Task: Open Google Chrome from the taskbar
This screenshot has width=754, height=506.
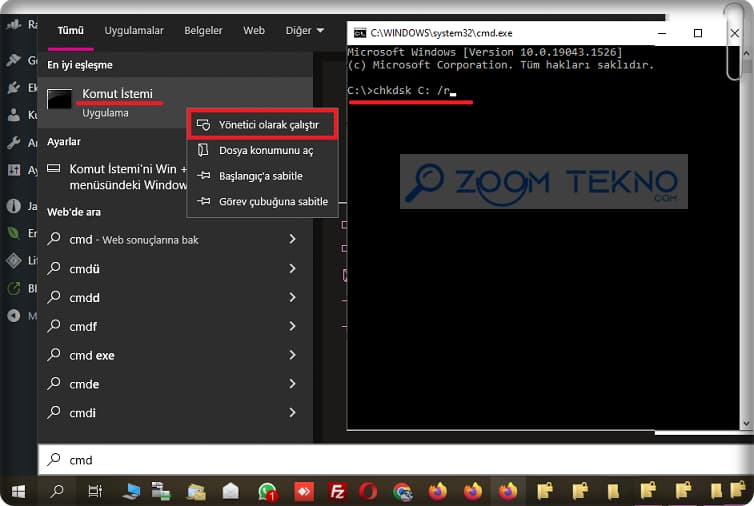Action: [x=402, y=492]
